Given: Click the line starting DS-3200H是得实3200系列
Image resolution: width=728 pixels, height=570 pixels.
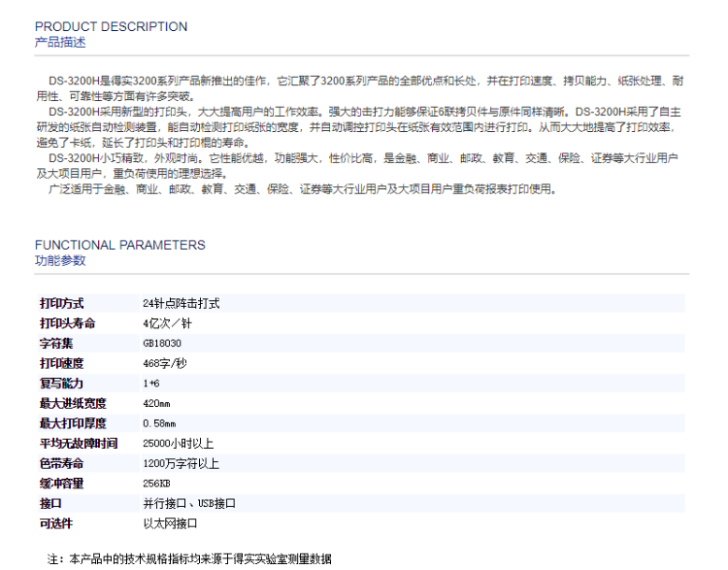Looking at the screenshot, I should (x=366, y=81).
